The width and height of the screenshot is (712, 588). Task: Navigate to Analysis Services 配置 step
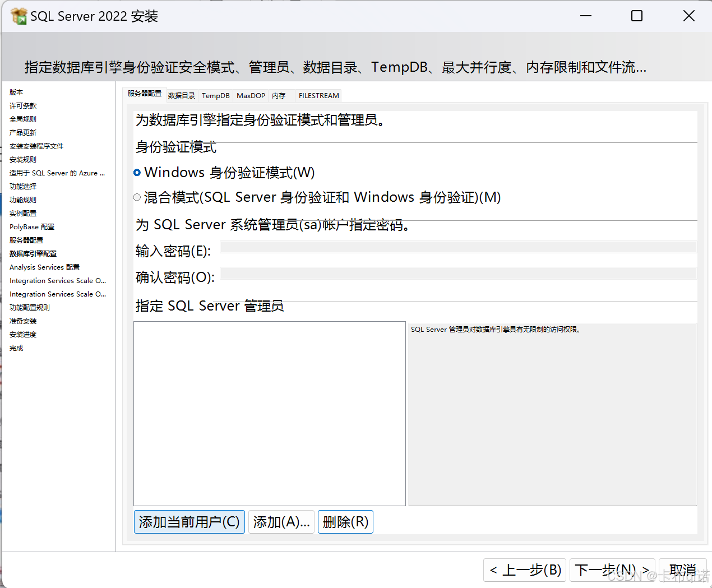(x=44, y=267)
